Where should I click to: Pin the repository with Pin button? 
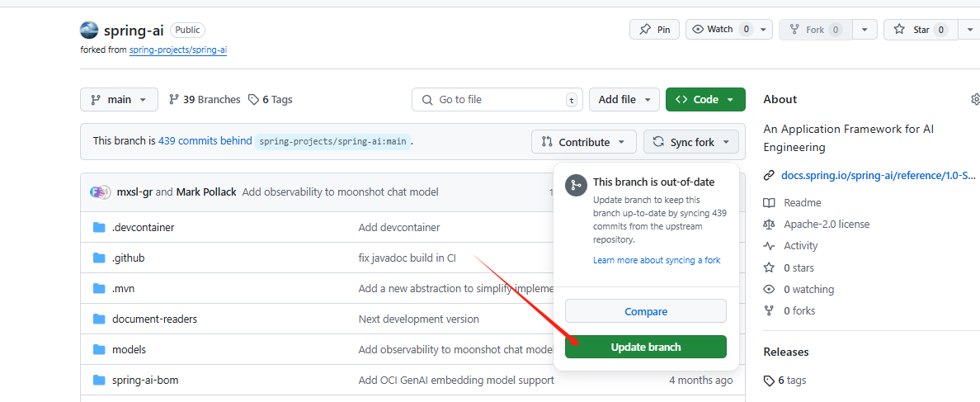coord(654,30)
